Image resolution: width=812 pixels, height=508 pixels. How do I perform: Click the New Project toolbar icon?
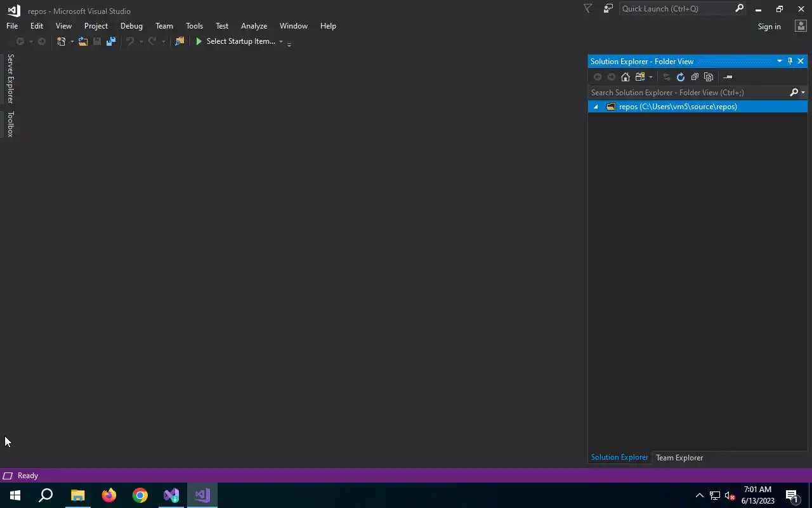pos(61,41)
